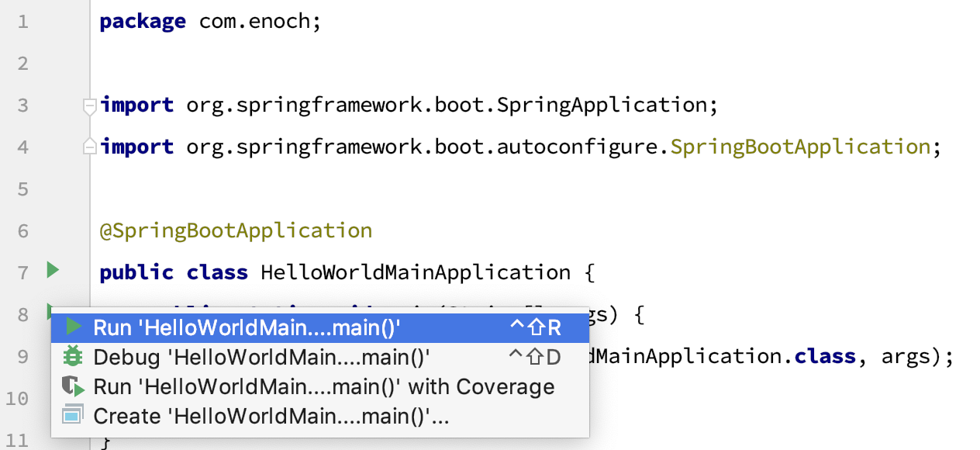
Task: Click the Create configuration window icon
Action: (73, 416)
